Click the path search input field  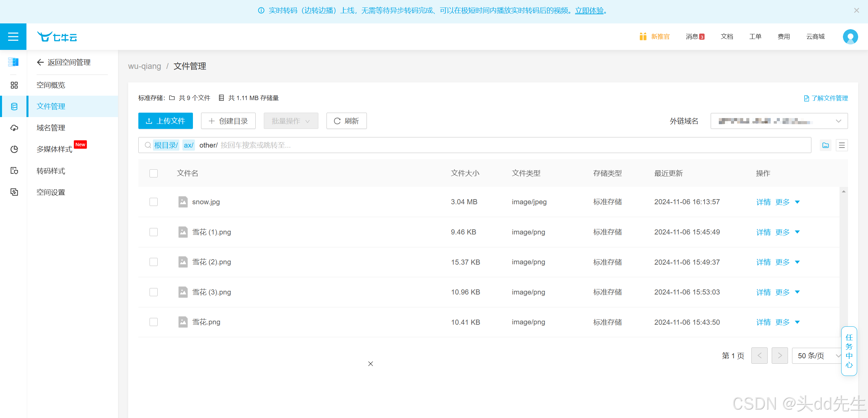(x=475, y=145)
